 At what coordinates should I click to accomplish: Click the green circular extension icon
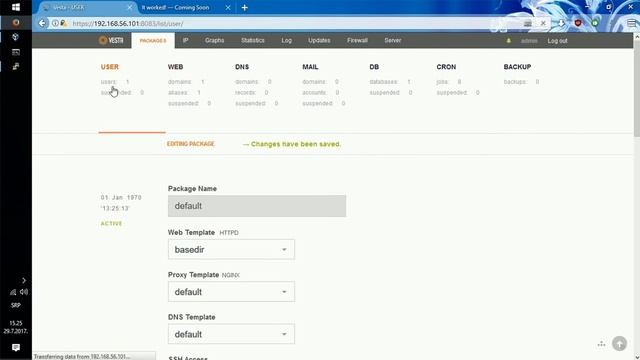pos(595,23)
